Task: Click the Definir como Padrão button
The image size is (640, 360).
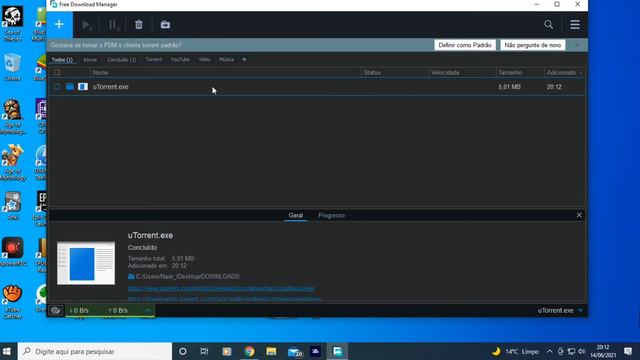Action: tap(465, 45)
